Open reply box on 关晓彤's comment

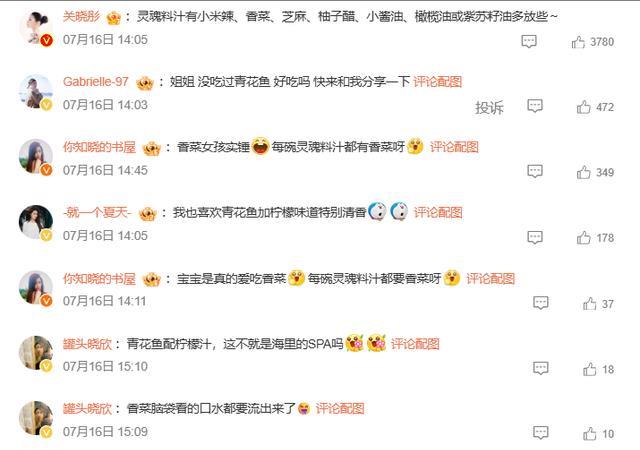(529, 41)
